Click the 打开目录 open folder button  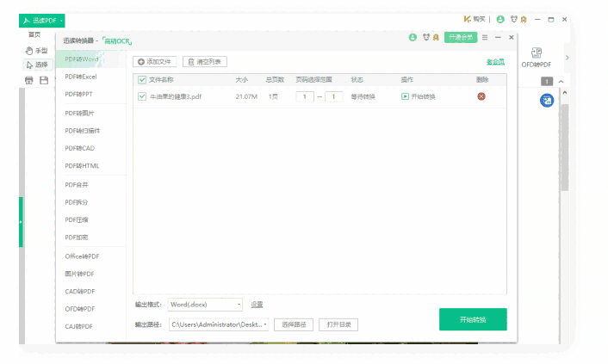point(338,324)
